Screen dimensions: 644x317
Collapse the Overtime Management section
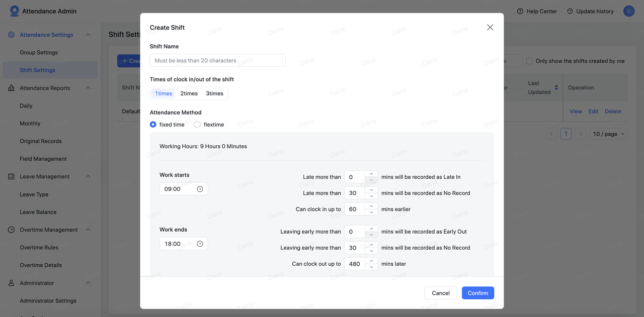coord(88,230)
